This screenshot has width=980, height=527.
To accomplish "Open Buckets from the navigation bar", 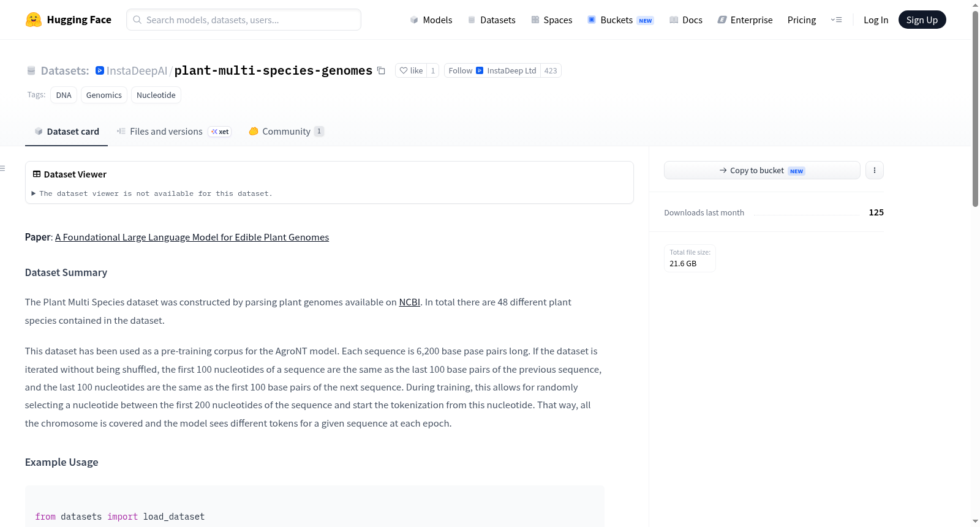I will tap(620, 20).
